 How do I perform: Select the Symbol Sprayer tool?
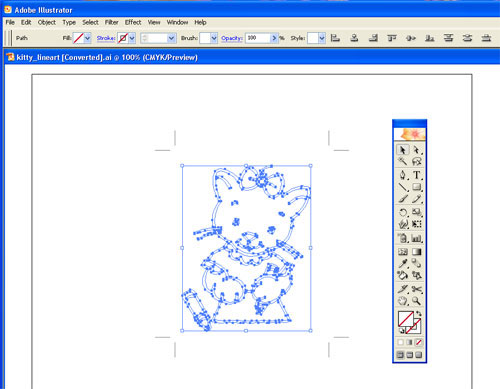403,238
